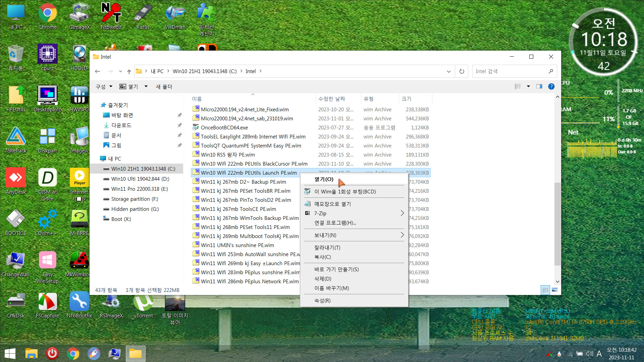The width and height of the screenshot is (644, 362).
Task: Switch to large icons view in status bar
Action: [x=554, y=290]
